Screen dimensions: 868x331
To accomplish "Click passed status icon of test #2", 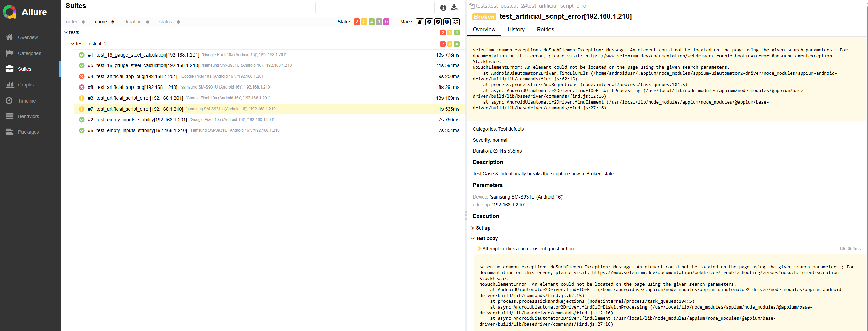I will pyautogui.click(x=82, y=120).
